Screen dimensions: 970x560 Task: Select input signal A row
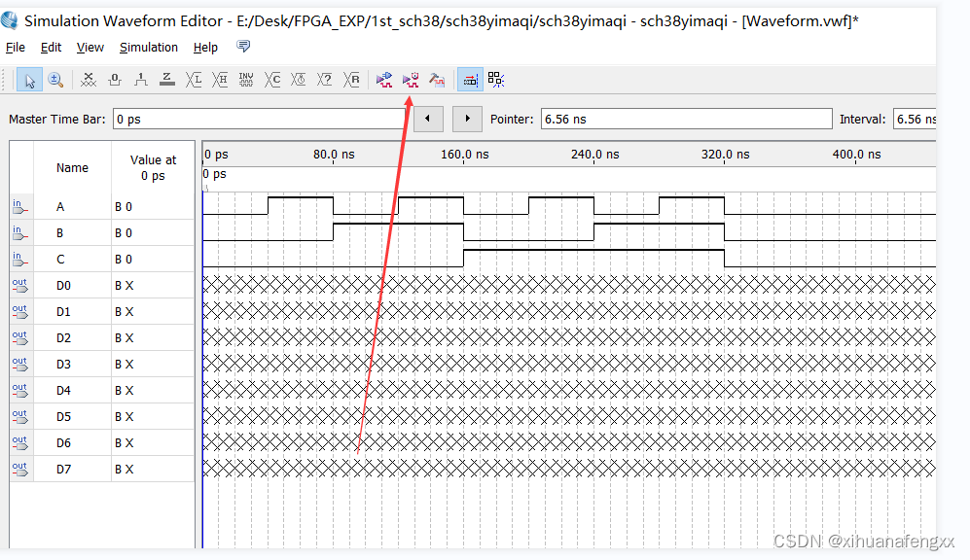coord(102,206)
